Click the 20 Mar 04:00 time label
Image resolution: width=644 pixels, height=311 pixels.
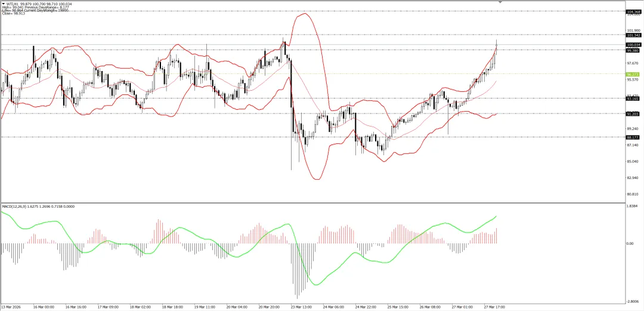[237, 307]
